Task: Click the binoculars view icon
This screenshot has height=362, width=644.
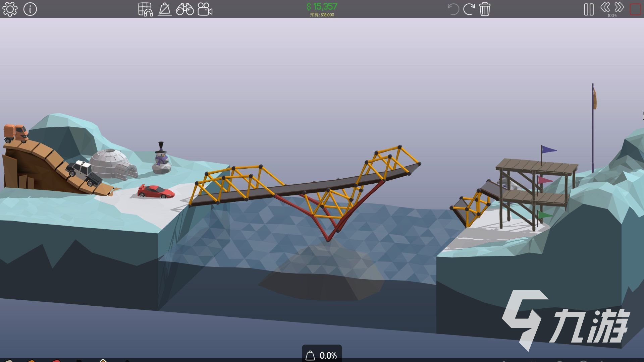Action: 185,9
